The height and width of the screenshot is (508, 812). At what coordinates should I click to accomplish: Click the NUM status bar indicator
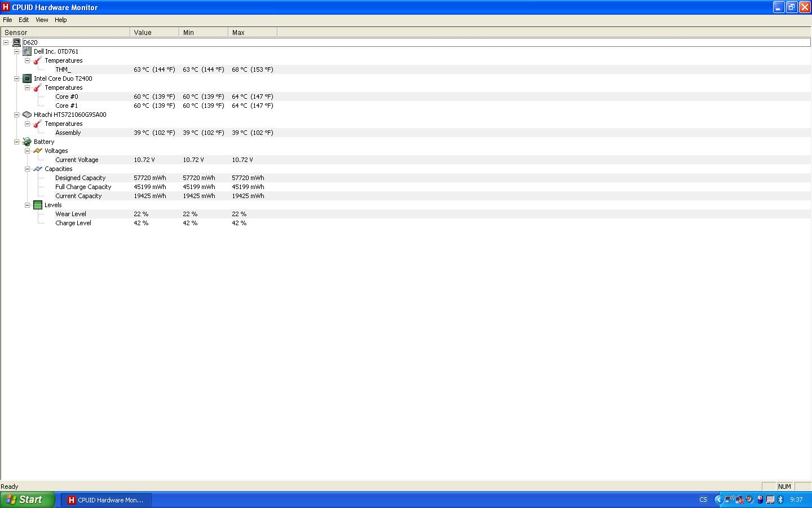(784, 487)
